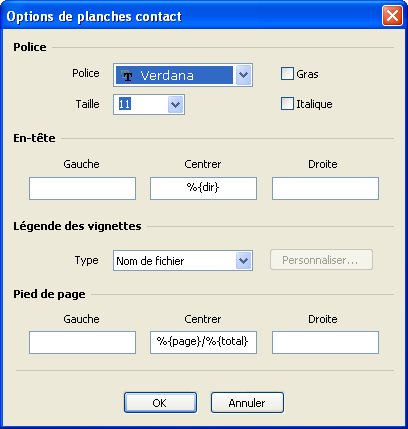Toggle the Italique checkbox
The width and height of the screenshot is (408, 429).
point(287,104)
